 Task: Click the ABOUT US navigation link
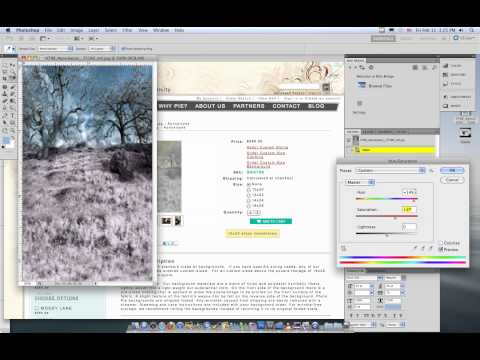click(x=210, y=106)
